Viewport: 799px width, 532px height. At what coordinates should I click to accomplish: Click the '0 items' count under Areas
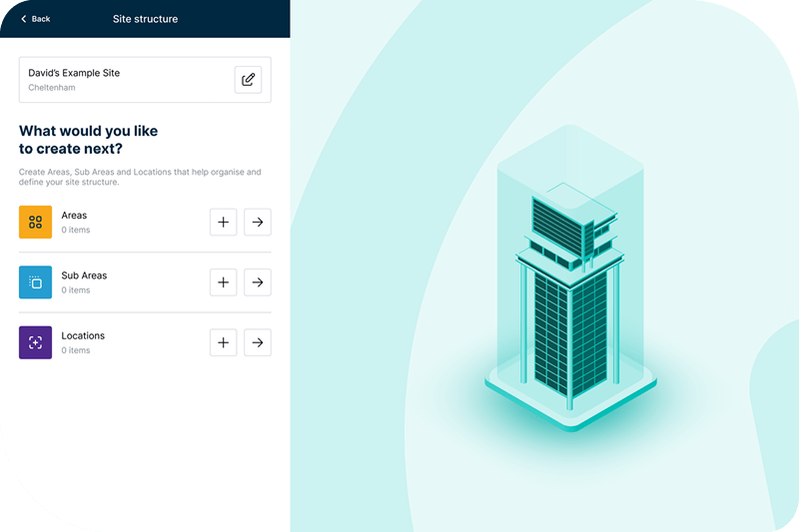pyautogui.click(x=76, y=231)
